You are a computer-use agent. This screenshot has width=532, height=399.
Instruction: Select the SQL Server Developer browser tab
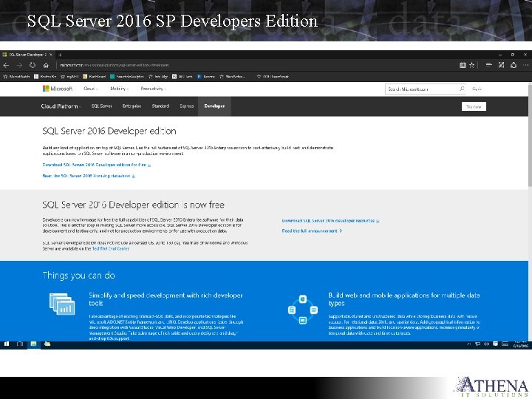click(x=27, y=54)
